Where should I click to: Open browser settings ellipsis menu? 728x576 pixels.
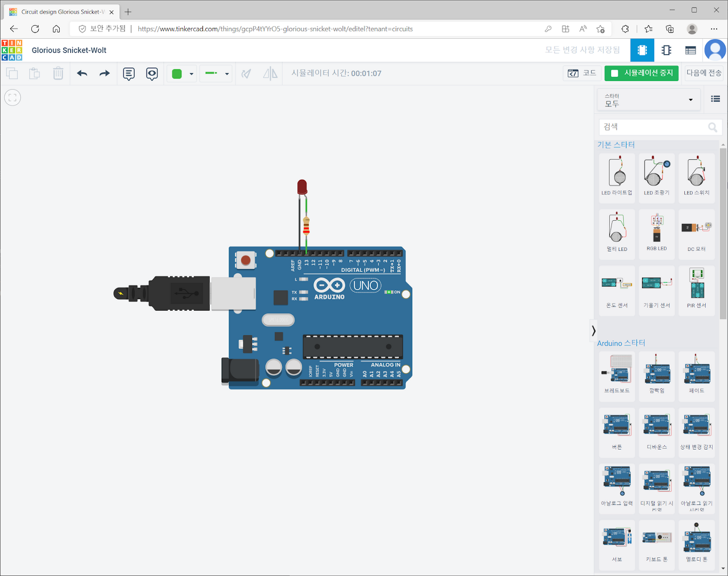(x=714, y=28)
